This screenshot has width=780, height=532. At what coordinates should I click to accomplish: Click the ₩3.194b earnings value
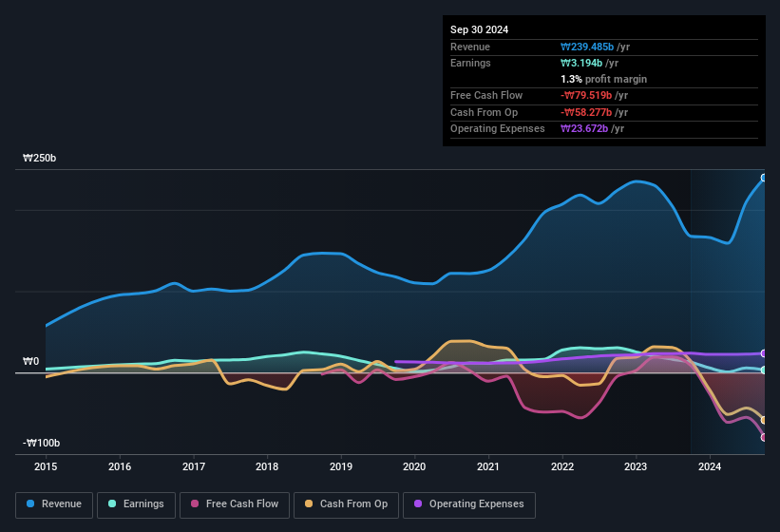point(581,63)
